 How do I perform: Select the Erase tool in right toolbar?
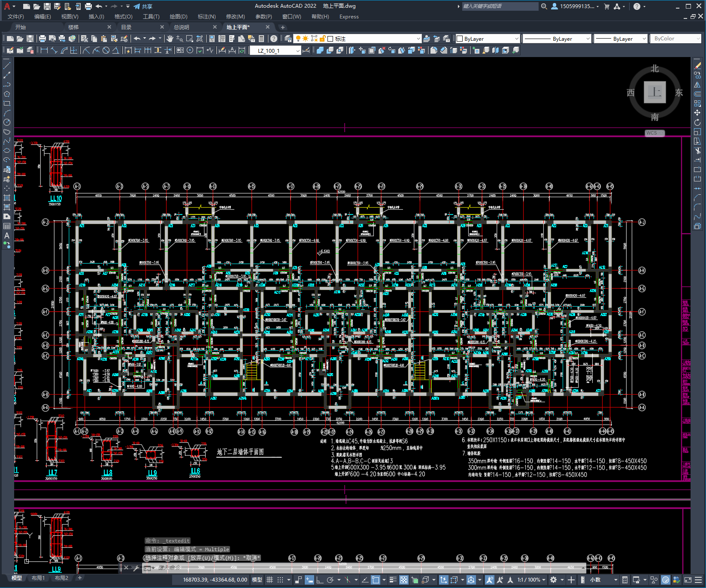tap(697, 66)
